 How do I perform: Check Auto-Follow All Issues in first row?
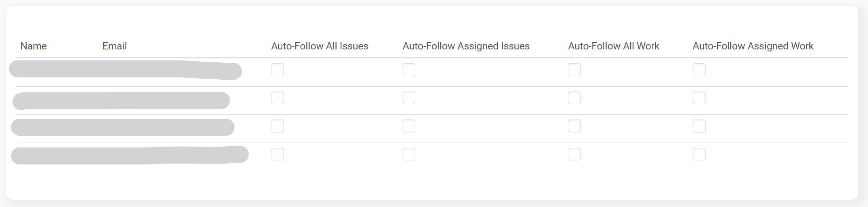pos(277,70)
